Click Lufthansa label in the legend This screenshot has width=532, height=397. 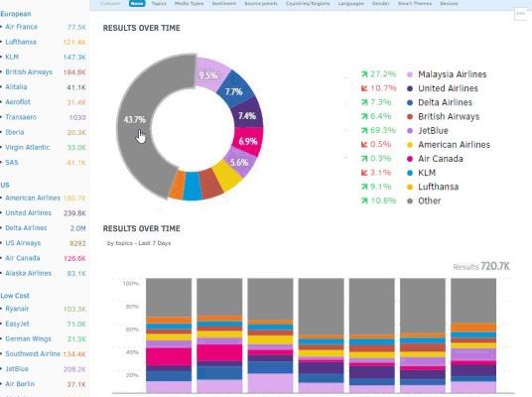[438, 187]
